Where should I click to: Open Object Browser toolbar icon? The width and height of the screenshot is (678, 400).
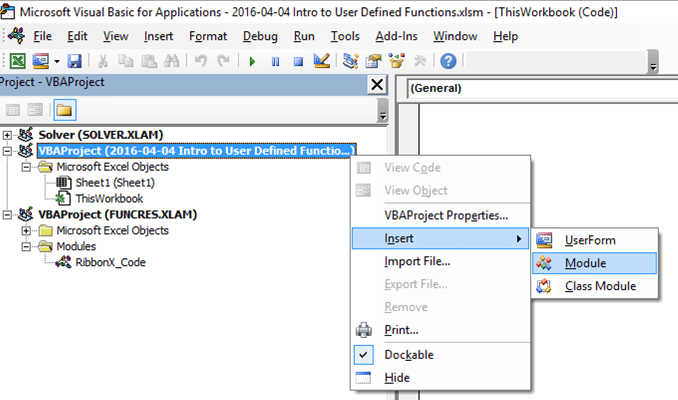point(397,61)
